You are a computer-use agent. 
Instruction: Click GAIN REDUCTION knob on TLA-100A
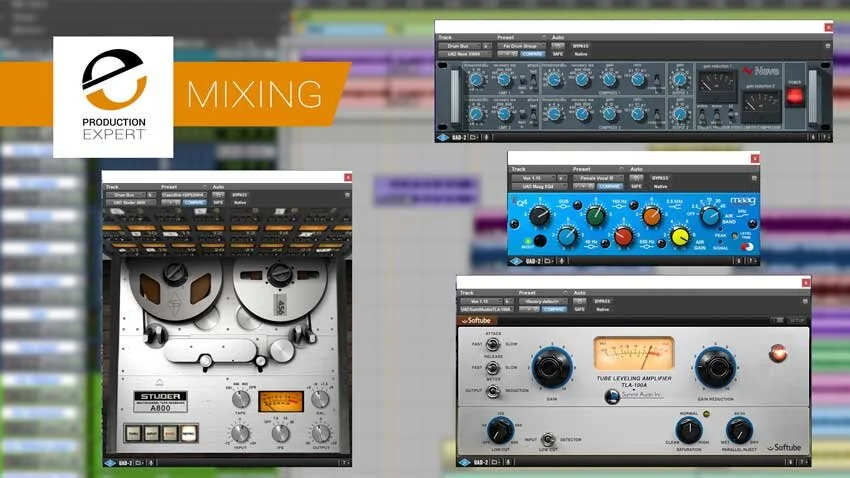tap(716, 368)
